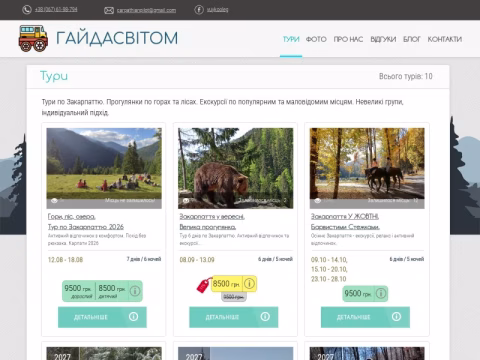Open the ФОТО menu item
The height and width of the screenshot is (360, 480).
316,39
